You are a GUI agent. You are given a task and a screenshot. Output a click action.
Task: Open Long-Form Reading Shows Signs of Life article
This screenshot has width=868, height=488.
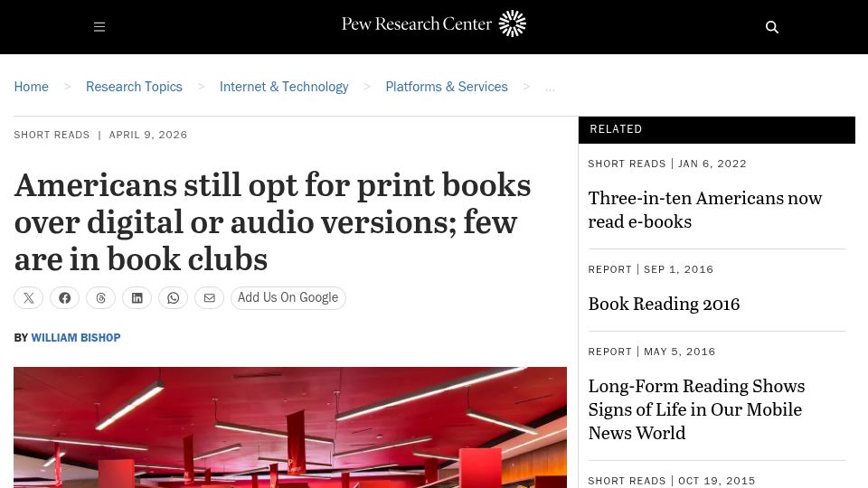pyautogui.click(x=696, y=409)
